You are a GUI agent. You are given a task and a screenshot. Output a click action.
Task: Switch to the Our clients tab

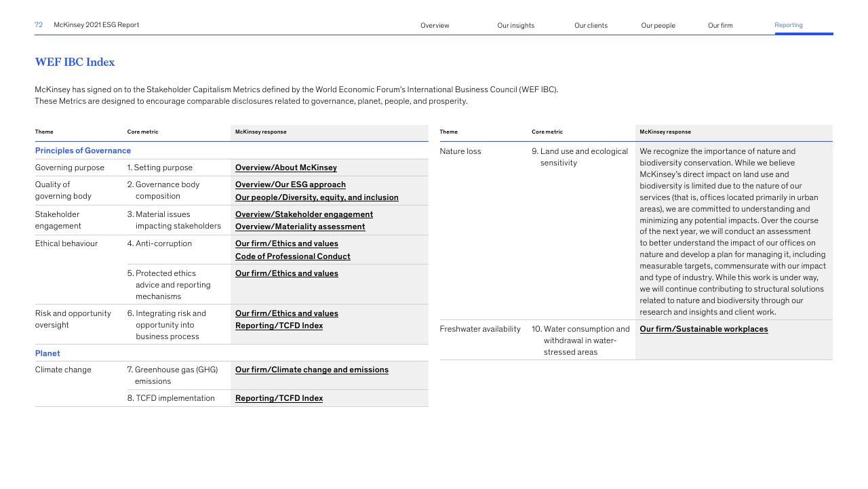click(591, 25)
